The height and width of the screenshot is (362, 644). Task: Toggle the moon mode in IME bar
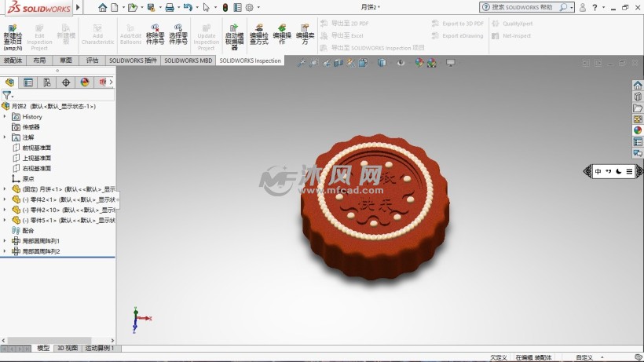619,171
